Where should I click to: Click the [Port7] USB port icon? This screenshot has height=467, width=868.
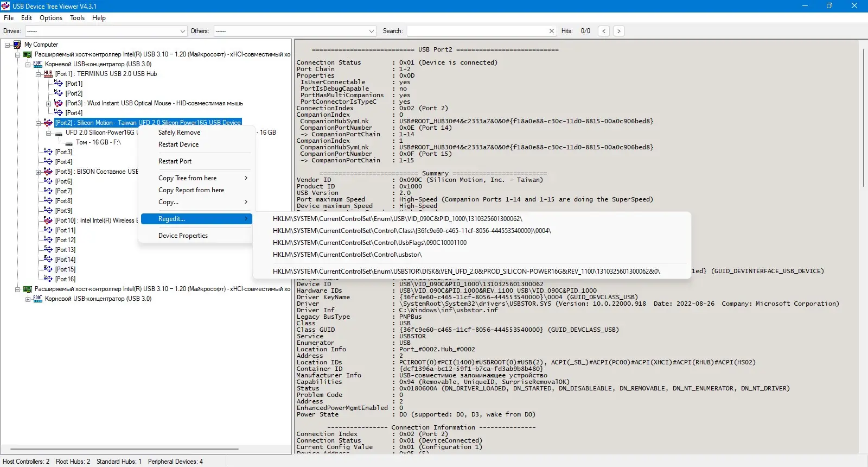point(48,191)
